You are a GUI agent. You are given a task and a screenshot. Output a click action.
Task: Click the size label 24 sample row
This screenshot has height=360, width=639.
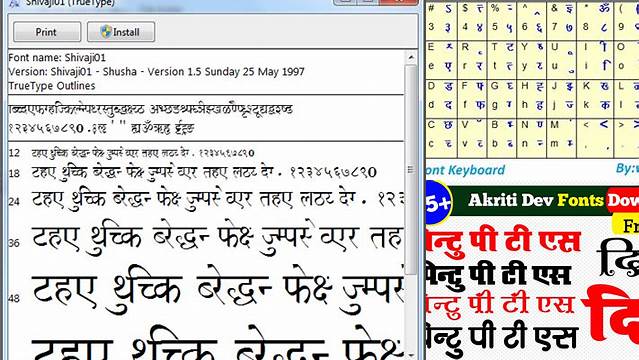click(x=206, y=200)
